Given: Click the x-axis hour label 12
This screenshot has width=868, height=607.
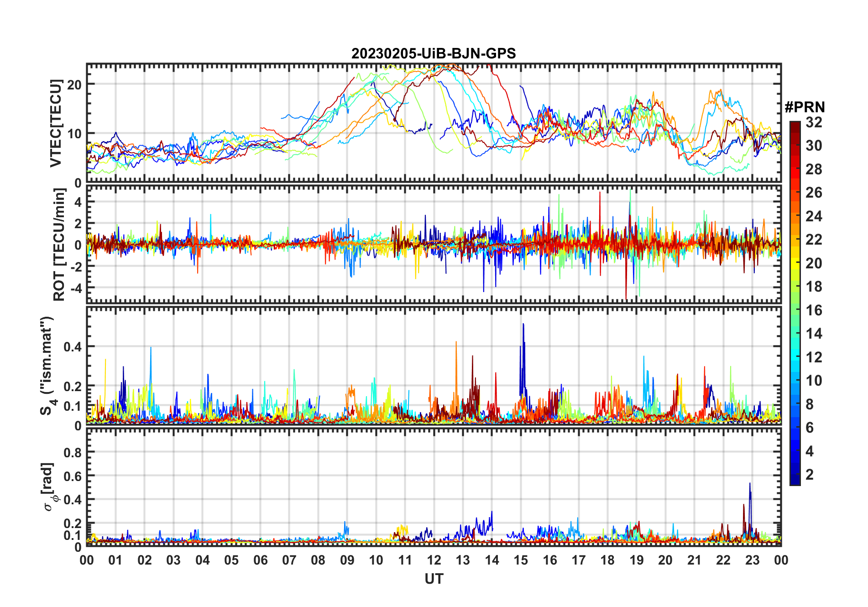Looking at the screenshot, I should pos(434,560).
